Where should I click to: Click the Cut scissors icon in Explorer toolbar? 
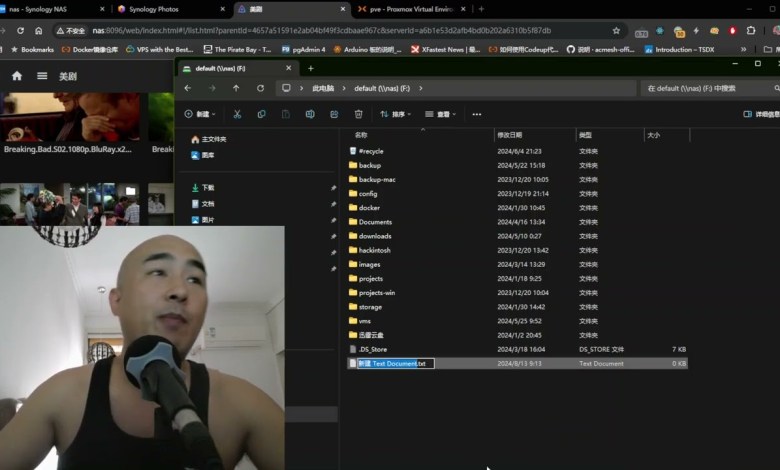point(237,114)
